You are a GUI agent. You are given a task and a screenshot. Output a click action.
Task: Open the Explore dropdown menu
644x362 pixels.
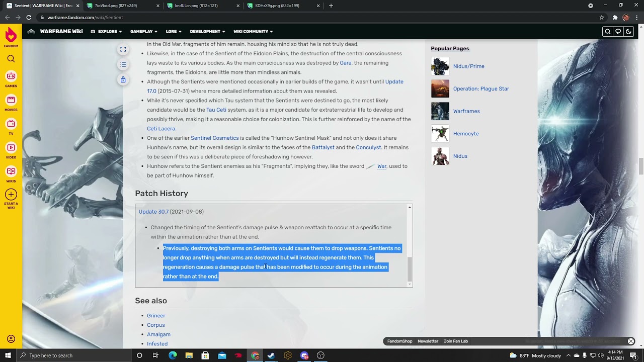[x=106, y=31]
